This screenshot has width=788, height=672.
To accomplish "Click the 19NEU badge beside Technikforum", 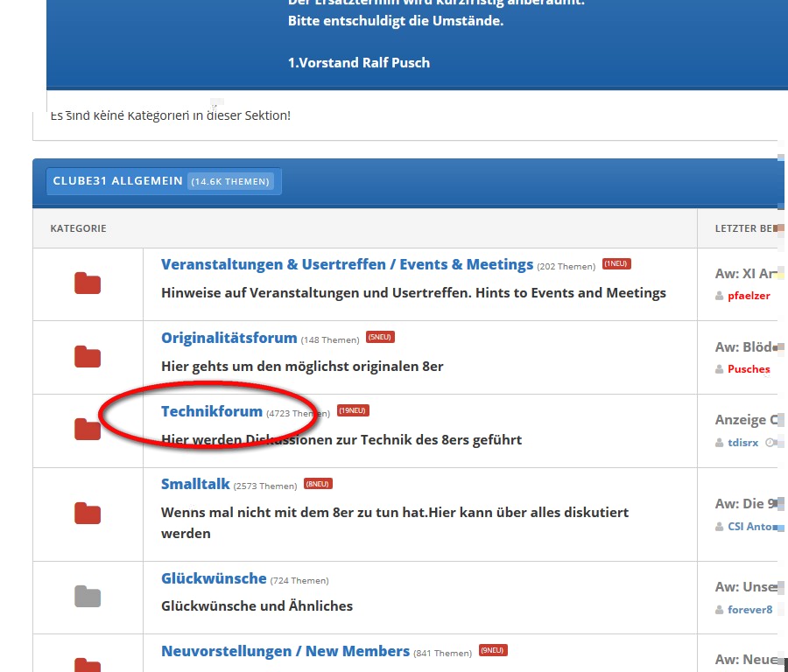I will [353, 410].
